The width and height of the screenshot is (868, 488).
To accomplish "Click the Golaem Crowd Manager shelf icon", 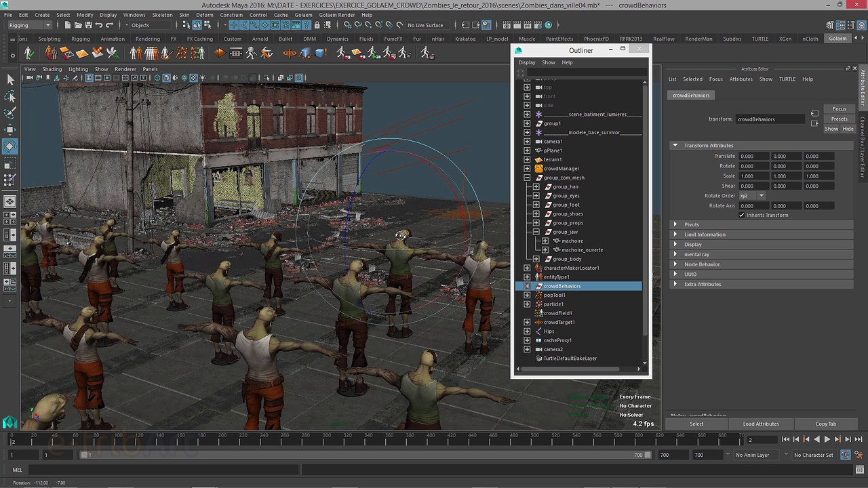I will coord(28,53).
